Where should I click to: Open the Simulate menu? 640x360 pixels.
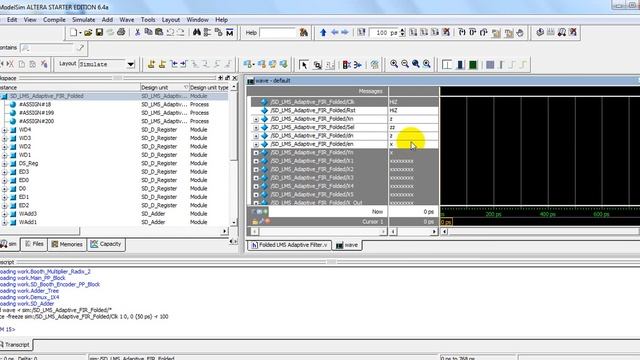84,20
